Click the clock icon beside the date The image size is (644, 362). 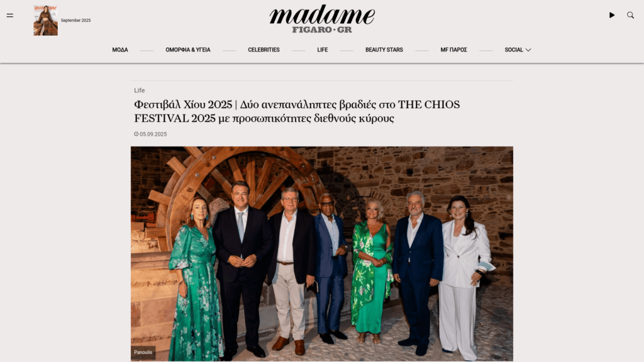coord(136,134)
